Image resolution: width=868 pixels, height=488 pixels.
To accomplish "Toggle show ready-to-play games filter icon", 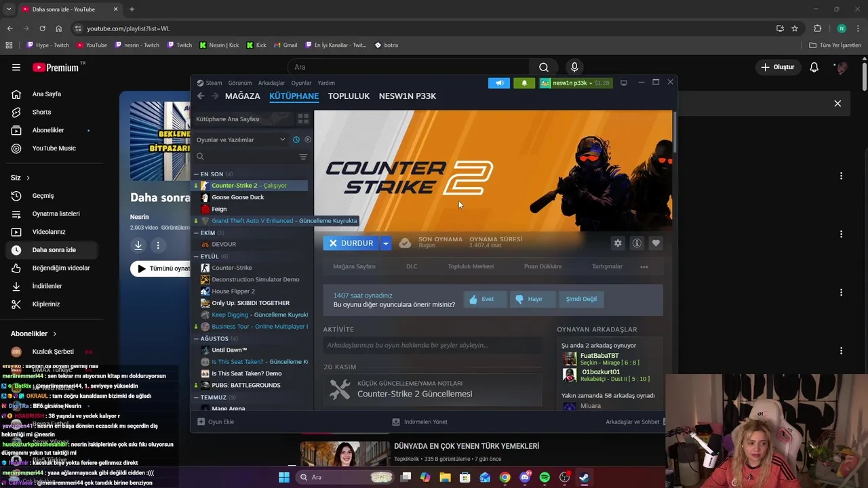I will (307, 140).
